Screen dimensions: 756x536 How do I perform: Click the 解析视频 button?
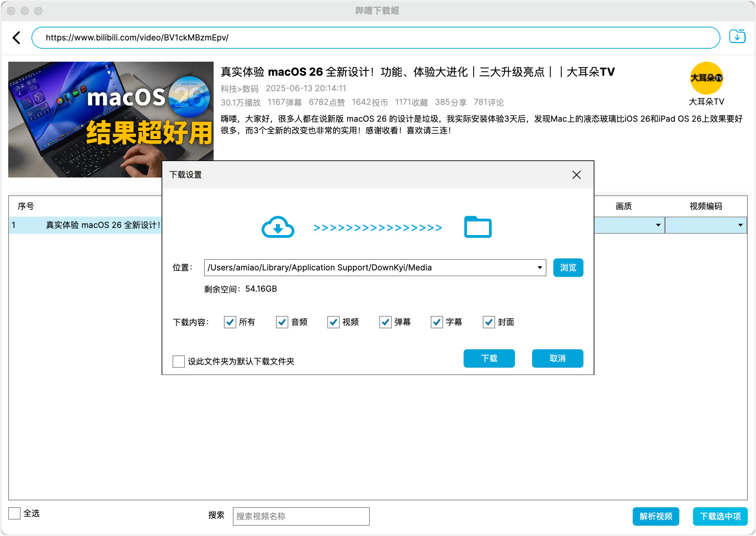tap(656, 516)
